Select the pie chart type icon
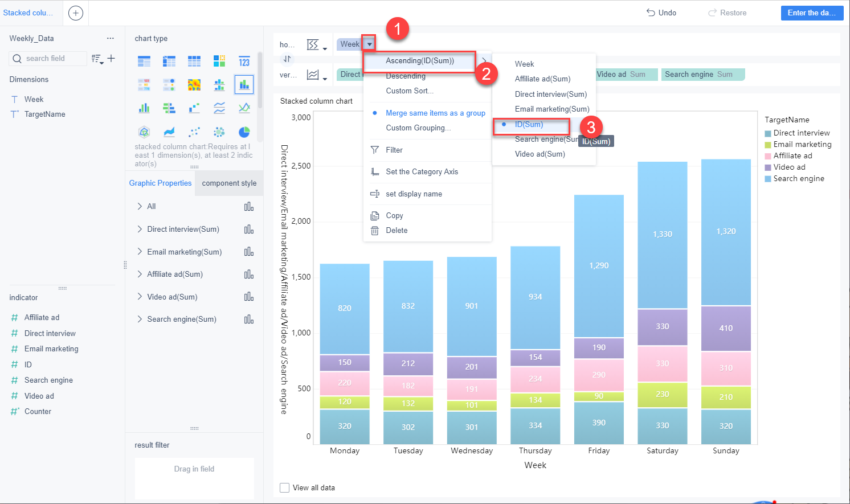Viewport: 850px width, 504px height. [x=244, y=132]
